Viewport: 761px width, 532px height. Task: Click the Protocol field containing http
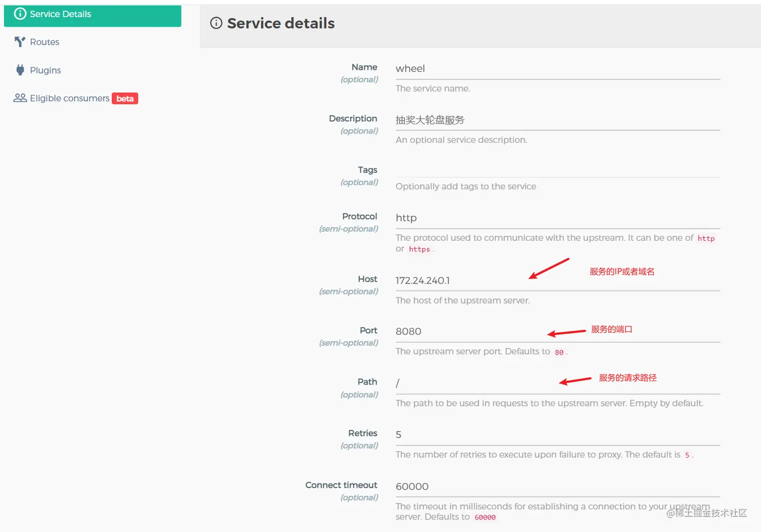click(x=558, y=218)
